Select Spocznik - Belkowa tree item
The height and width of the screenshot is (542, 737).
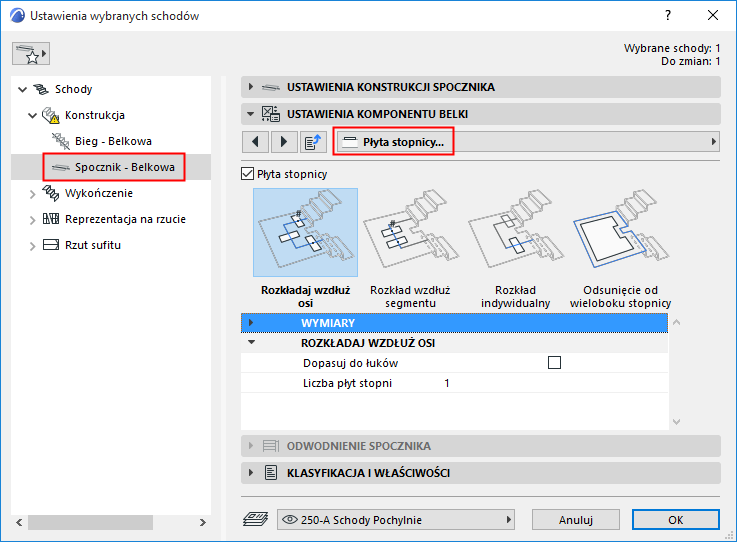tap(113, 167)
